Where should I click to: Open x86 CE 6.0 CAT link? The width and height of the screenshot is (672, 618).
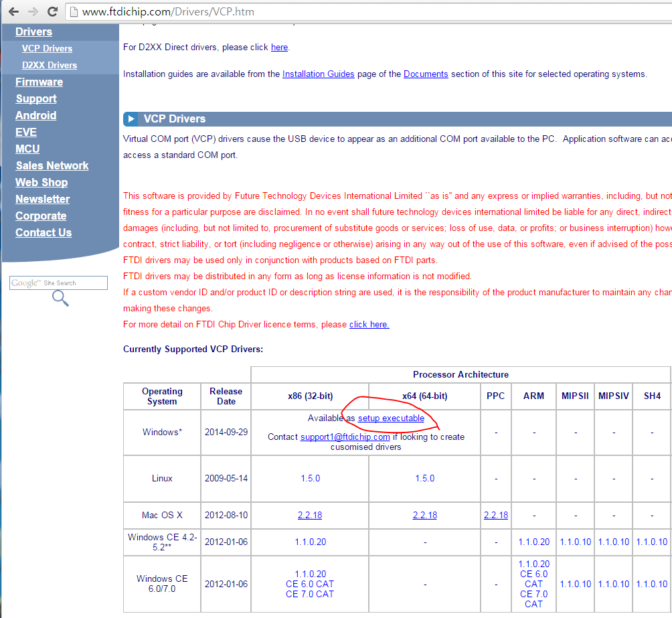310,584
